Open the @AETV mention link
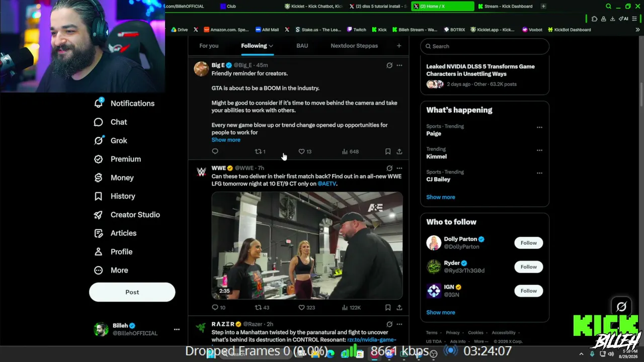 [x=327, y=184]
